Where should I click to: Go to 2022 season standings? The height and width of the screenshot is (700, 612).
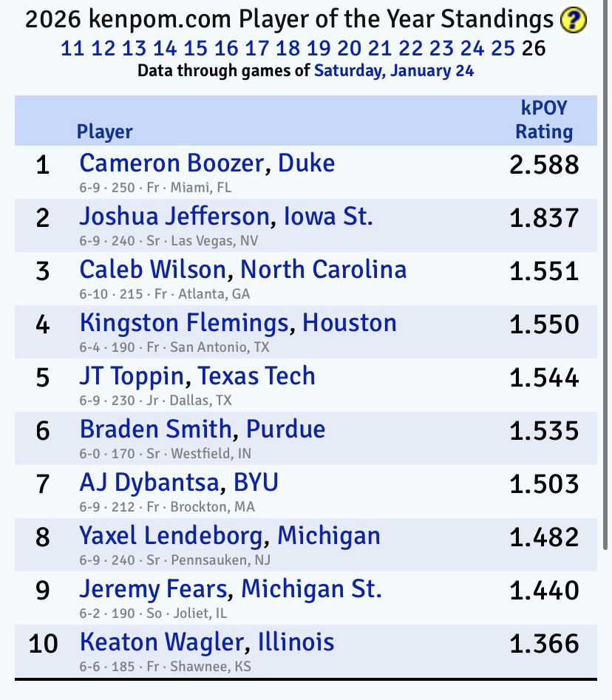(410, 49)
